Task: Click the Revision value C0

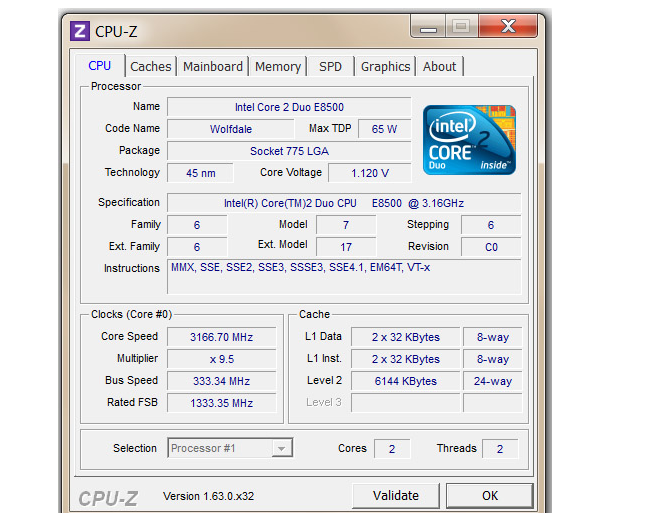Action: 491,247
